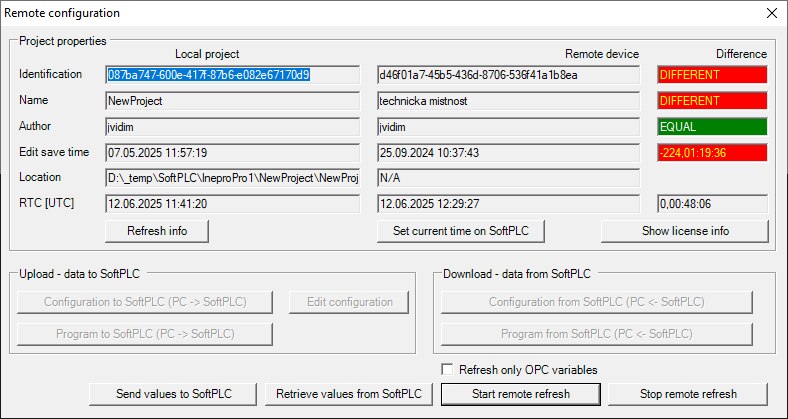Viewport: 788px width, 419px height.
Task: Close the Remote configuration dialog
Action: pyautogui.click(x=769, y=14)
